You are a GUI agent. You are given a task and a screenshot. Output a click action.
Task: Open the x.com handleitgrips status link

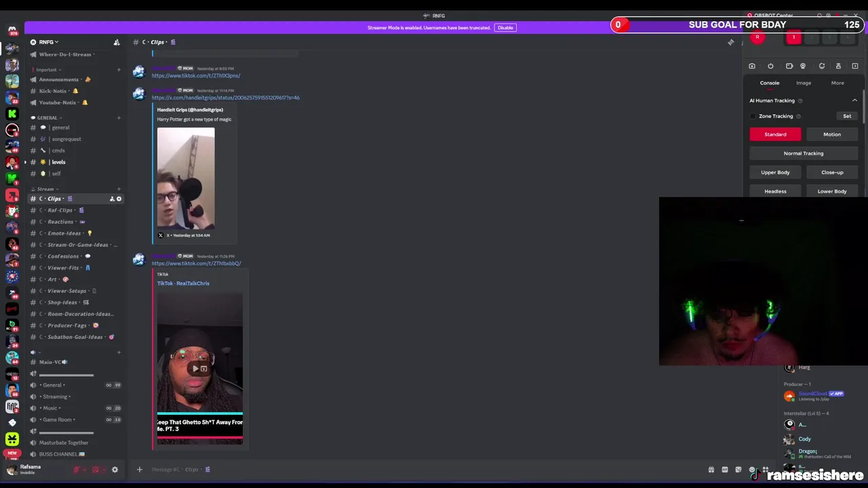226,98
